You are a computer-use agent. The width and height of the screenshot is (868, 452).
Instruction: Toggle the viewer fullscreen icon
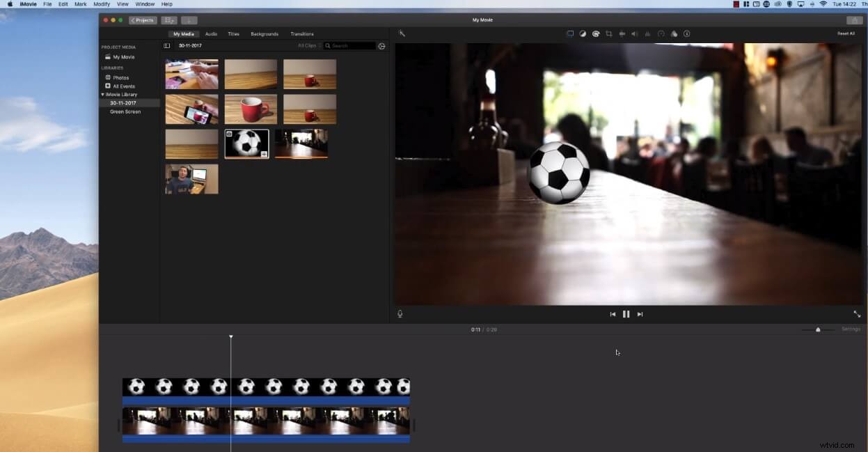pyautogui.click(x=857, y=313)
